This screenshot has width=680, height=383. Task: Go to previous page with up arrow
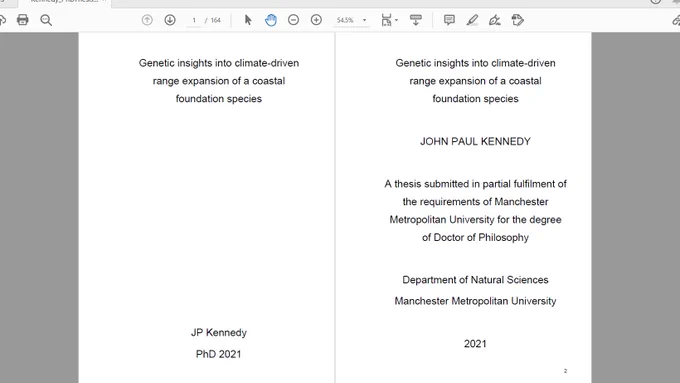pyautogui.click(x=147, y=20)
